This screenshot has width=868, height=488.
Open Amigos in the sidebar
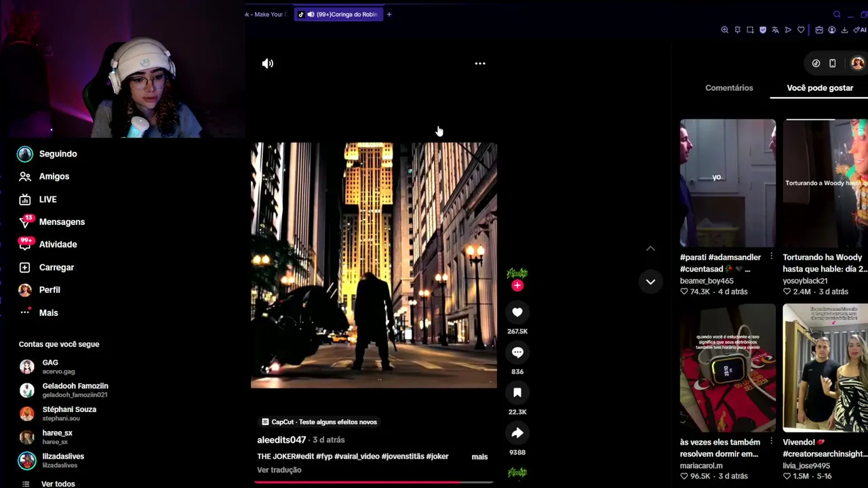45,176
